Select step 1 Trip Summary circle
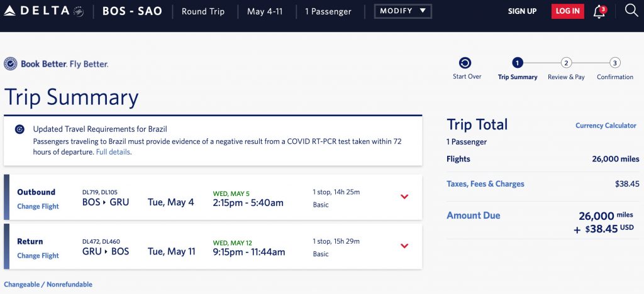 coord(517,63)
